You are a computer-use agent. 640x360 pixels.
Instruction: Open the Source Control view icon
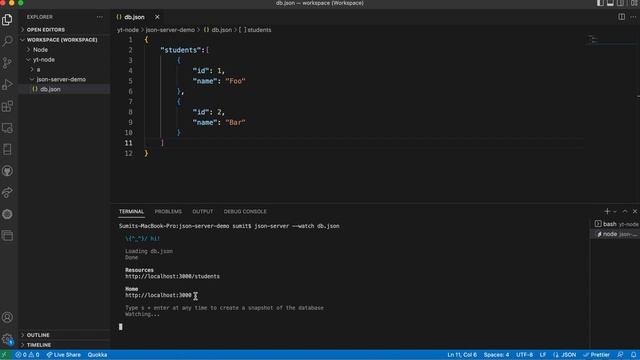(7, 63)
